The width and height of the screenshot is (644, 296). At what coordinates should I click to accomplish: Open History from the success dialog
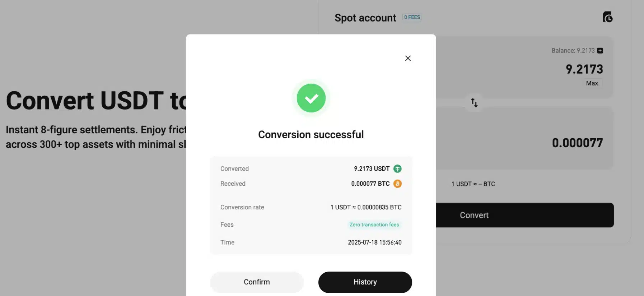click(365, 282)
